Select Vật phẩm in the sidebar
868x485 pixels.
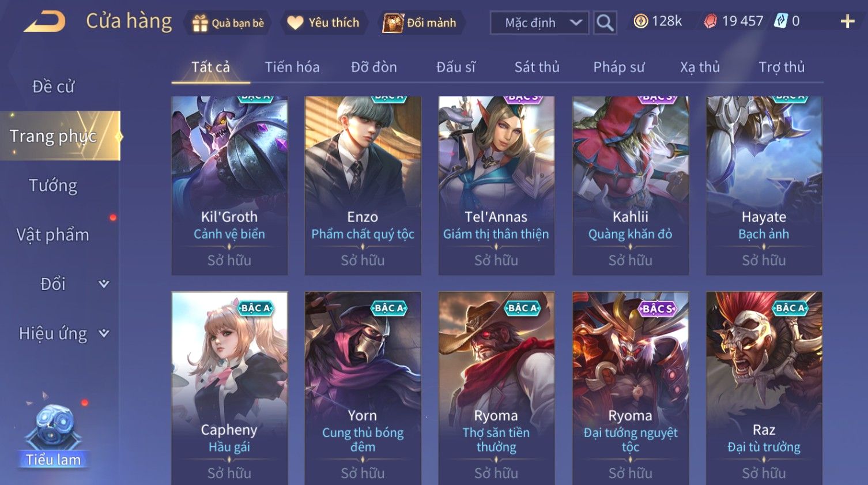click(x=53, y=235)
